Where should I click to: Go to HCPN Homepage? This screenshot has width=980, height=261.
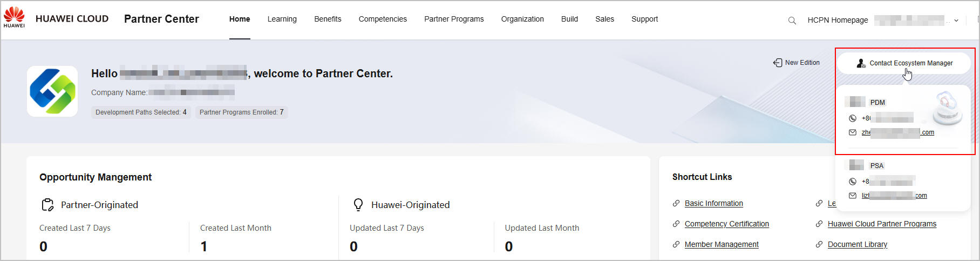click(838, 20)
